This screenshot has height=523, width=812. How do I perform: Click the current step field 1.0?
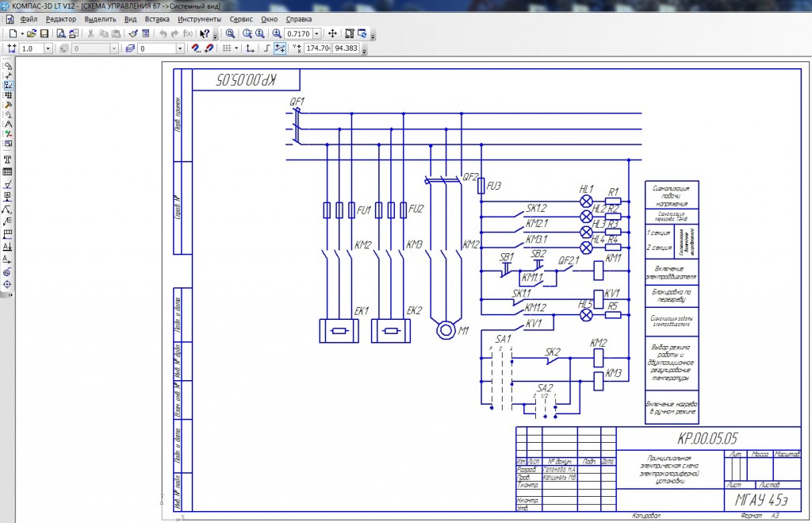[x=32, y=48]
